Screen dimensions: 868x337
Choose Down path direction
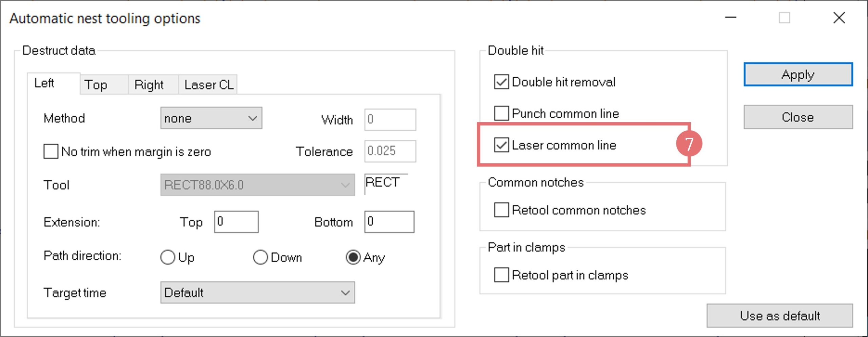pyautogui.click(x=260, y=257)
